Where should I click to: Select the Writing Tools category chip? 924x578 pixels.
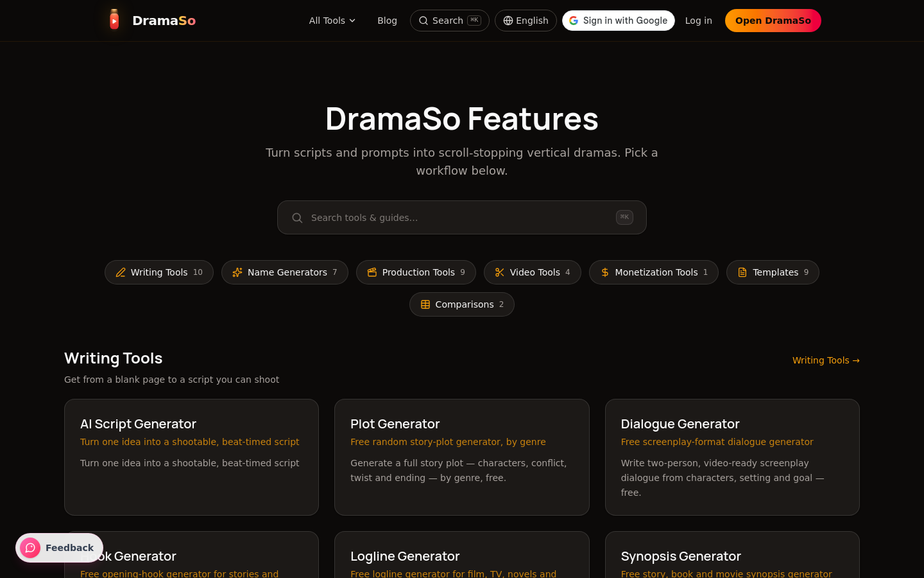pos(158,272)
